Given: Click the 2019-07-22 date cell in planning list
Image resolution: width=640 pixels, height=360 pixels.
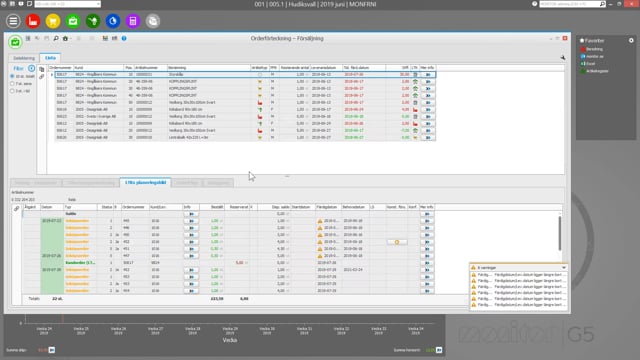Looking at the screenshot, I should (x=52, y=221).
